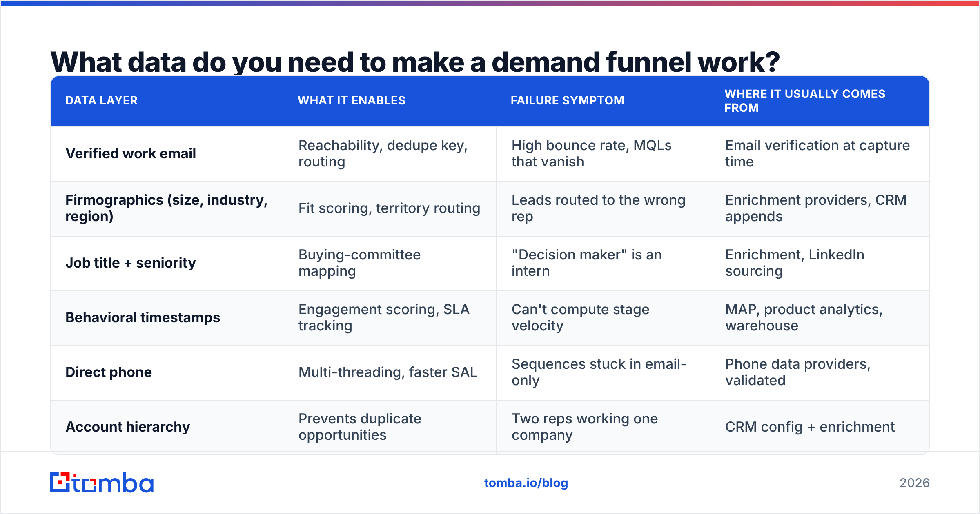The image size is (980, 514).
Task: Click the Tomba logo
Action: point(102,483)
